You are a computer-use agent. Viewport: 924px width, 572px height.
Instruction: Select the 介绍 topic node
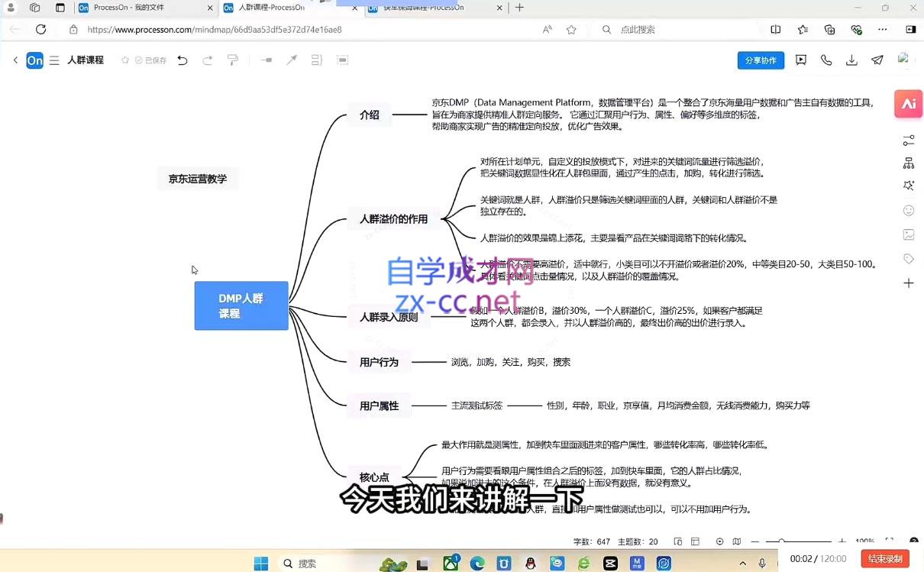pyautogui.click(x=370, y=115)
